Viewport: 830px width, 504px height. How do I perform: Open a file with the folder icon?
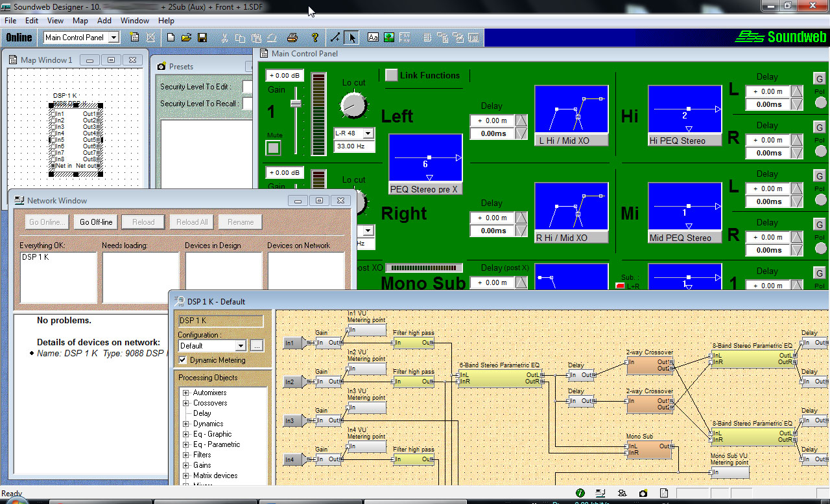point(186,38)
